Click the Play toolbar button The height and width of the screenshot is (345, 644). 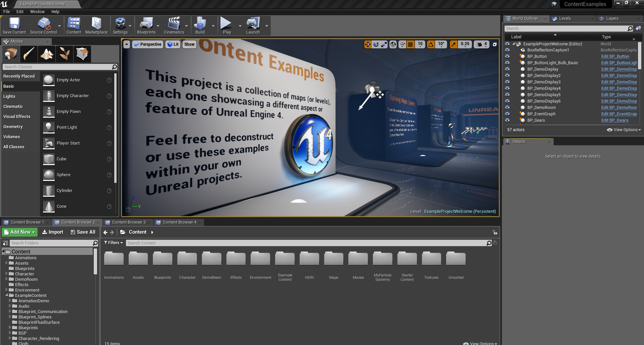pos(227,26)
